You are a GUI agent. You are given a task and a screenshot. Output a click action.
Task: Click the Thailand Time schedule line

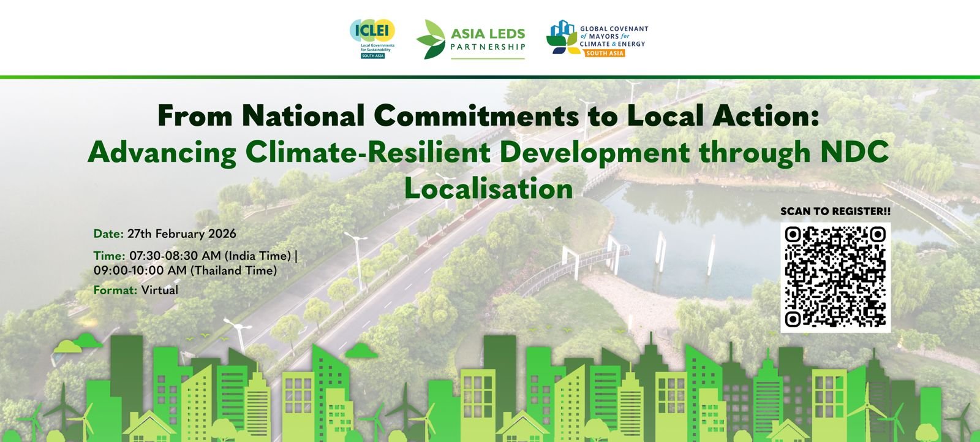185,270
